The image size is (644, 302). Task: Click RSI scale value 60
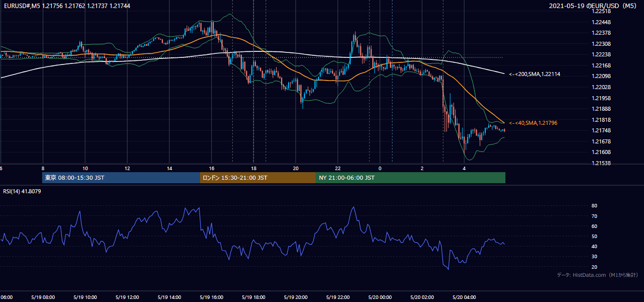click(595, 226)
